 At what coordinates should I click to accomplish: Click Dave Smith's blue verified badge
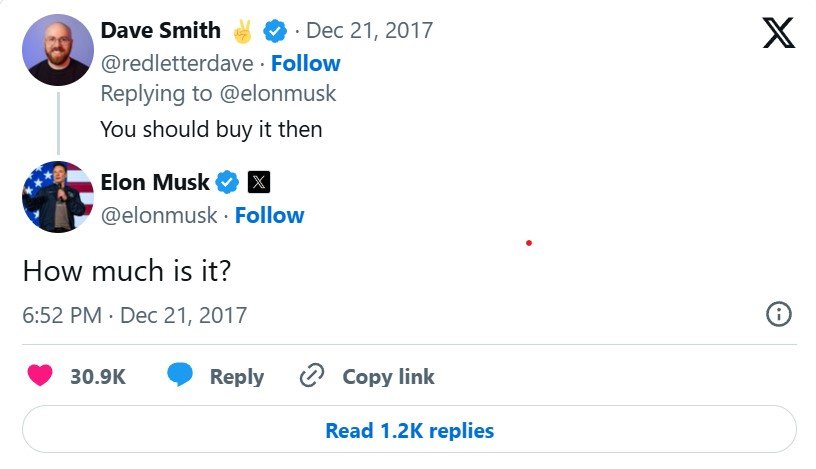[275, 31]
